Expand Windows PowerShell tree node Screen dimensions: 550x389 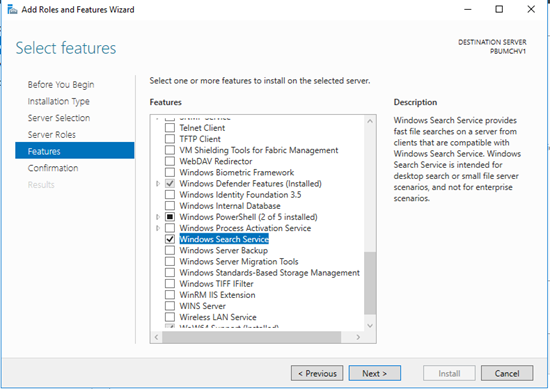158,217
